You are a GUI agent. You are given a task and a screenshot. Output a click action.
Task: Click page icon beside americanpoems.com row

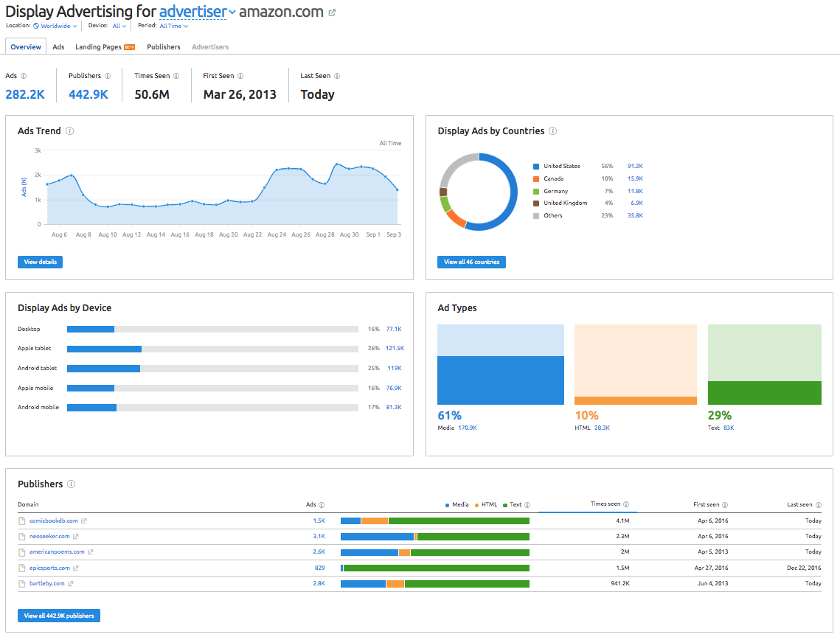pyautogui.click(x=22, y=552)
